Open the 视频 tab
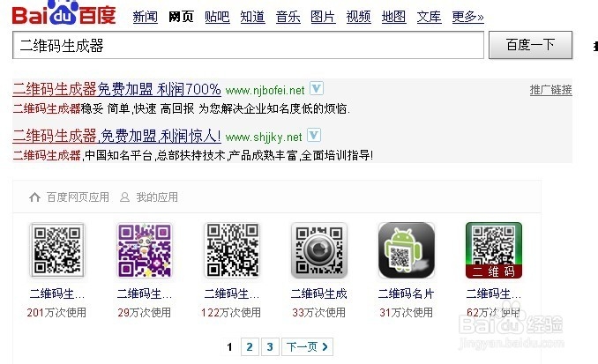The height and width of the screenshot is (364, 598). click(358, 17)
